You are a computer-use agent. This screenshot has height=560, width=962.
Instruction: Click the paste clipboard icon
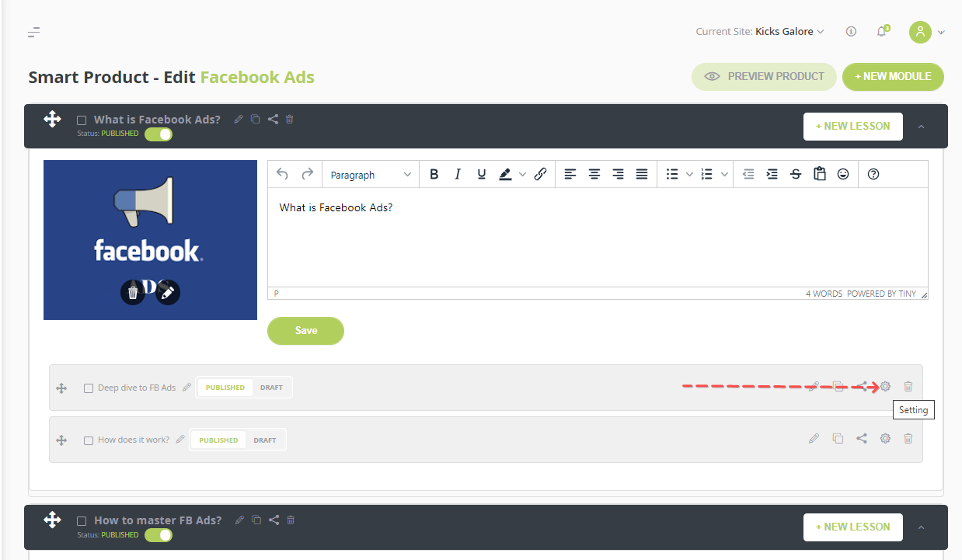pyautogui.click(x=819, y=175)
